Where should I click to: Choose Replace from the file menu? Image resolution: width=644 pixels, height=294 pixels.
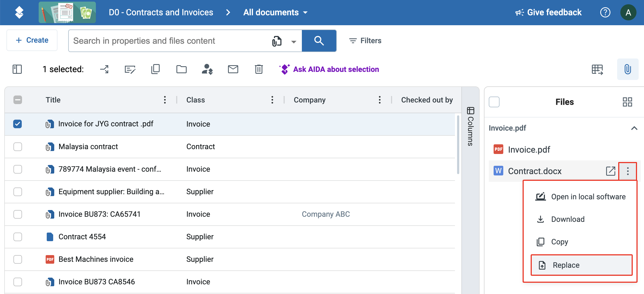[582, 265]
